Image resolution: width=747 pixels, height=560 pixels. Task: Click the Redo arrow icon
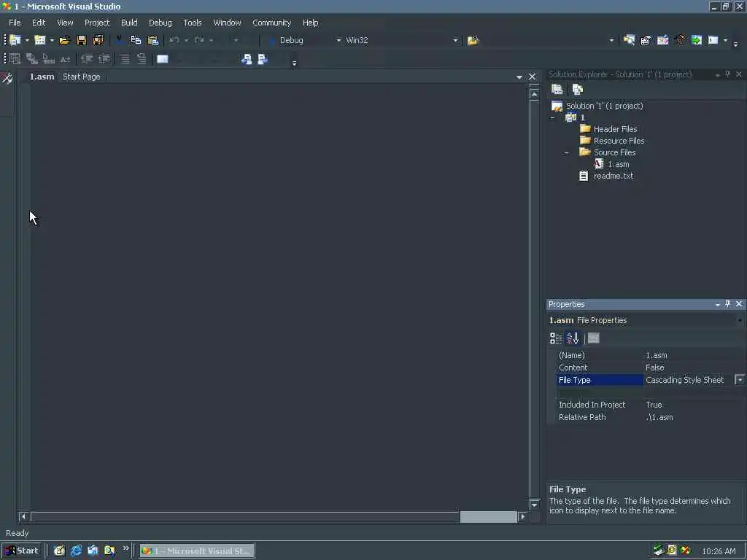199,41
